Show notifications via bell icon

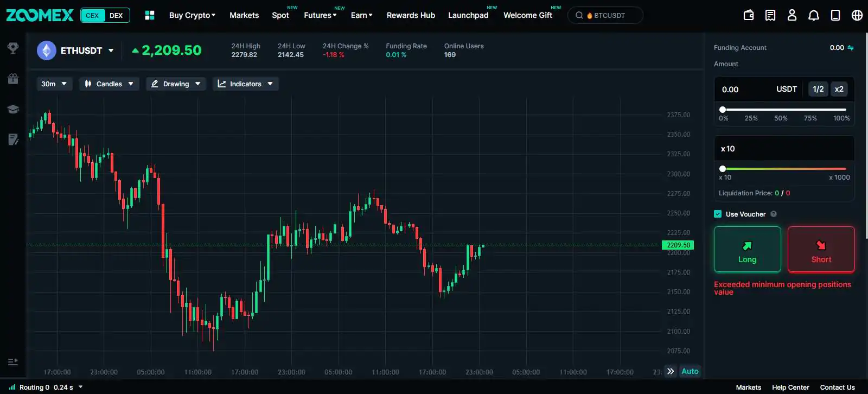[814, 15]
